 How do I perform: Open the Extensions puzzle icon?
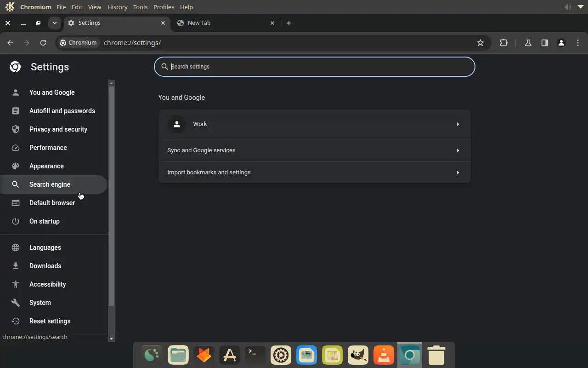point(504,43)
